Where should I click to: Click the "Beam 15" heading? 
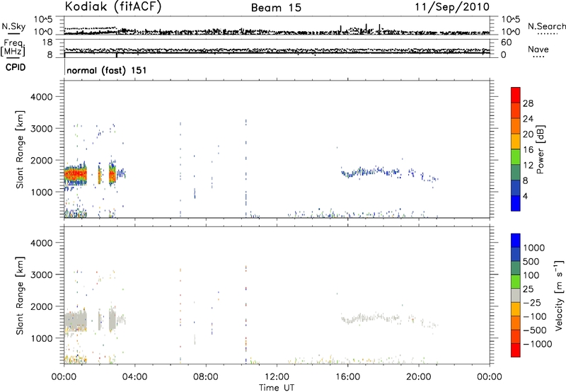pyautogui.click(x=276, y=8)
